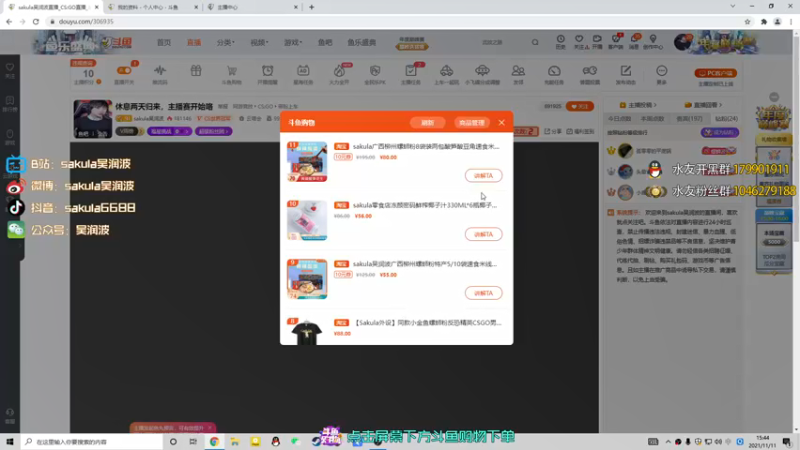The image size is (800, 450).
Task: Click the PC客户端 download button
Action: [x=715, y=73]
